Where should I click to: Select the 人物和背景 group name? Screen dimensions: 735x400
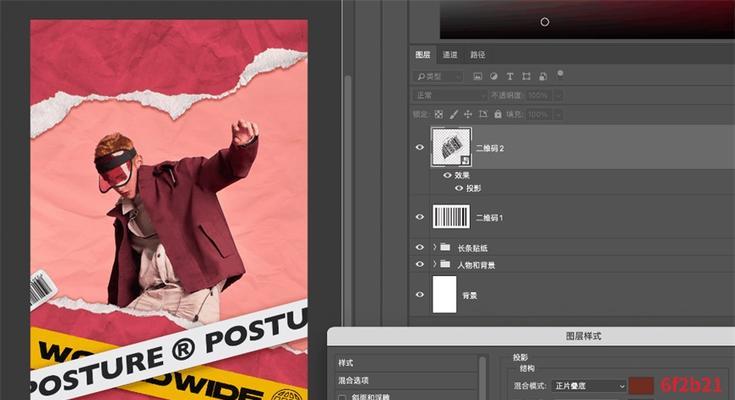476,265
